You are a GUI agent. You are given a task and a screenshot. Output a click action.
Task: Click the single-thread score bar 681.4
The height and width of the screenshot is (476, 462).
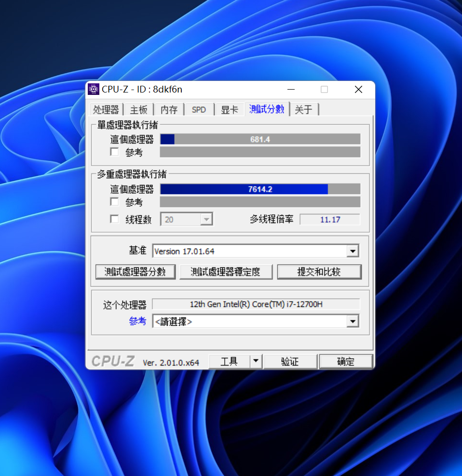260,139
